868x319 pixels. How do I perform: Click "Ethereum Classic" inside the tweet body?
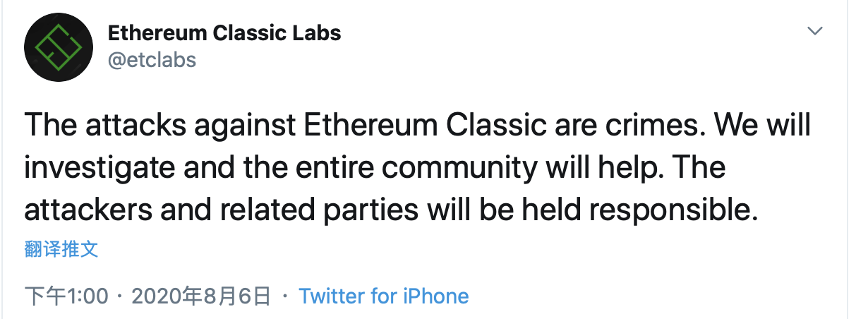tap(422, 126)
